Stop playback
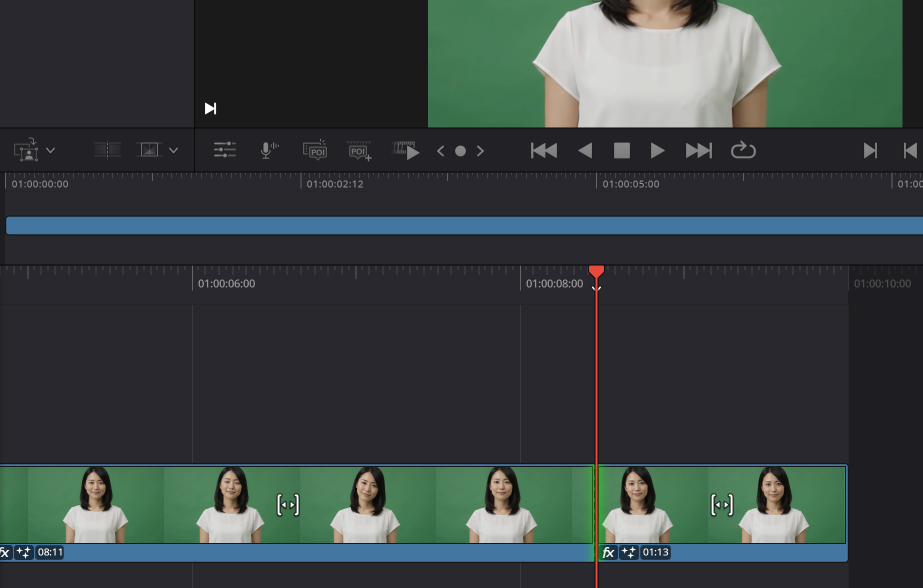923x588 pixels. click(x=622, y=150)
